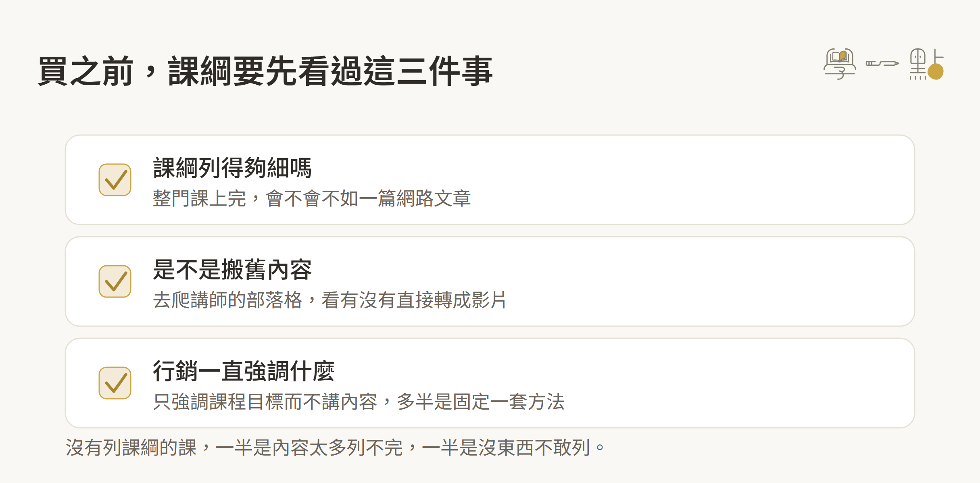The height and width of the screenshot is (483, 980).
Task: Toggle the checkbox beside 行銷一直強調什麼
Action: [115, 383]
